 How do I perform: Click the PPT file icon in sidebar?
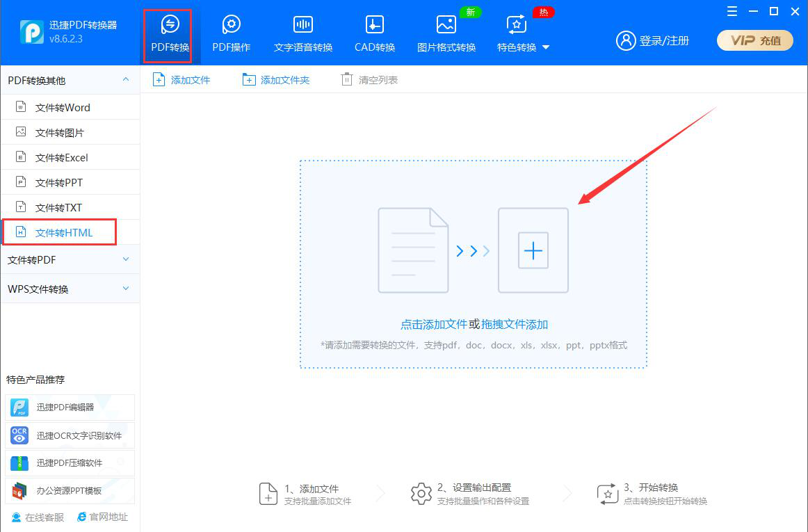pos(21,182)
